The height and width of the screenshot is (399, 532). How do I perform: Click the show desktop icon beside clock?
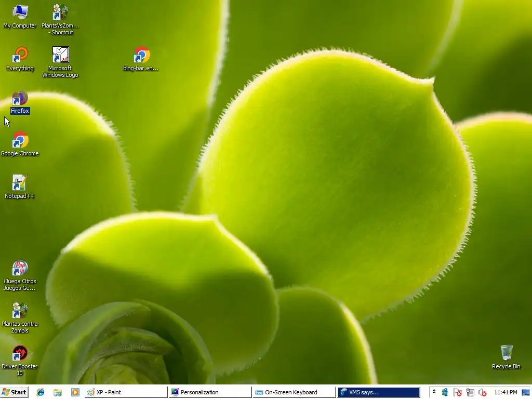526,393
